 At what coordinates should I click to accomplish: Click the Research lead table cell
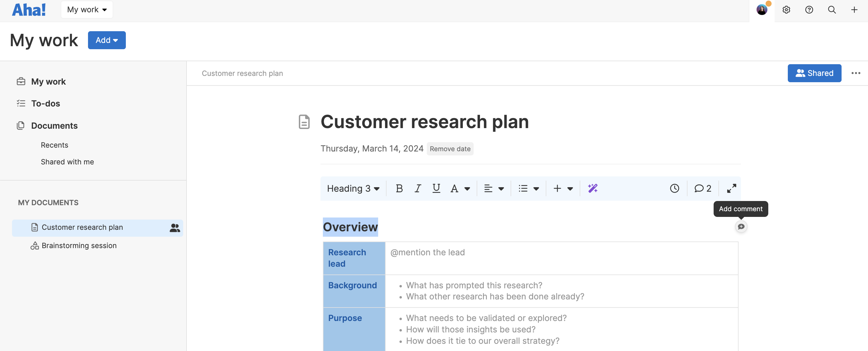click(354, 258)
